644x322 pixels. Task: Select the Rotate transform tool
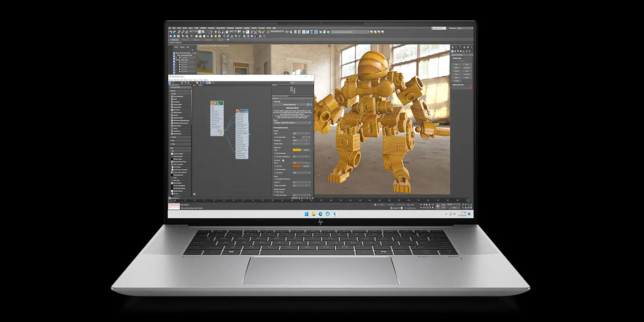(219, 32)
